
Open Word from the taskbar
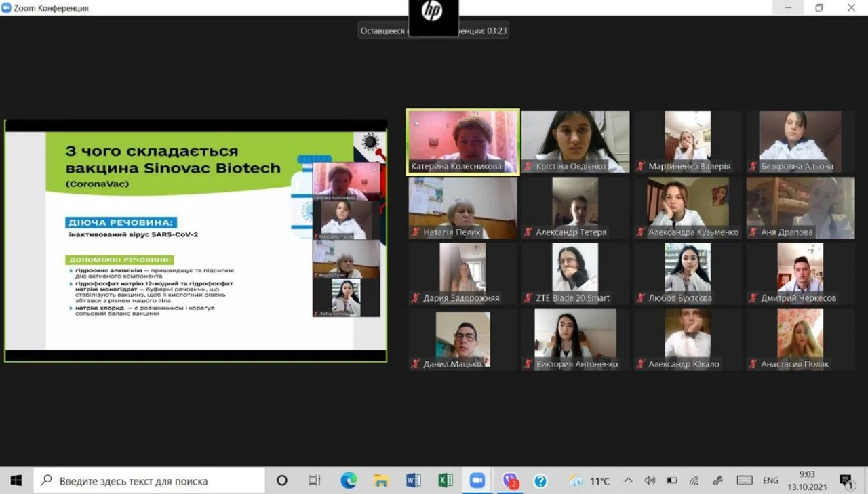coord(413,480)
